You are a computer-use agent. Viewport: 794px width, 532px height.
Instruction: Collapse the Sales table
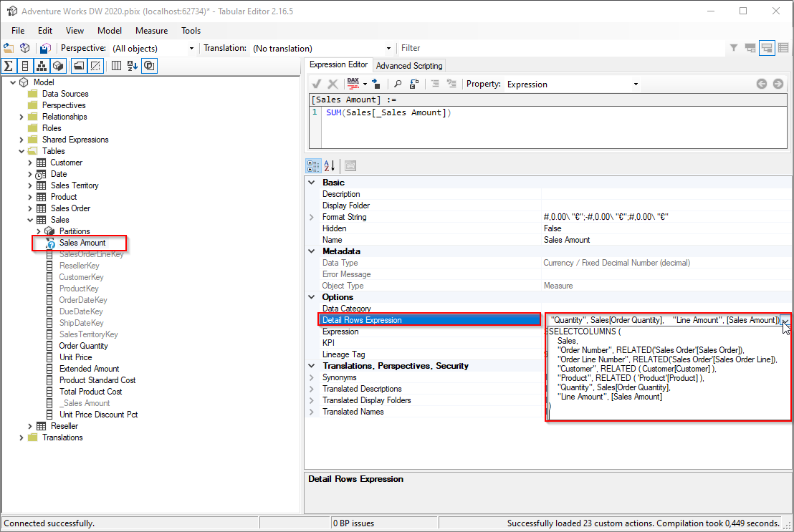(30, 220)
